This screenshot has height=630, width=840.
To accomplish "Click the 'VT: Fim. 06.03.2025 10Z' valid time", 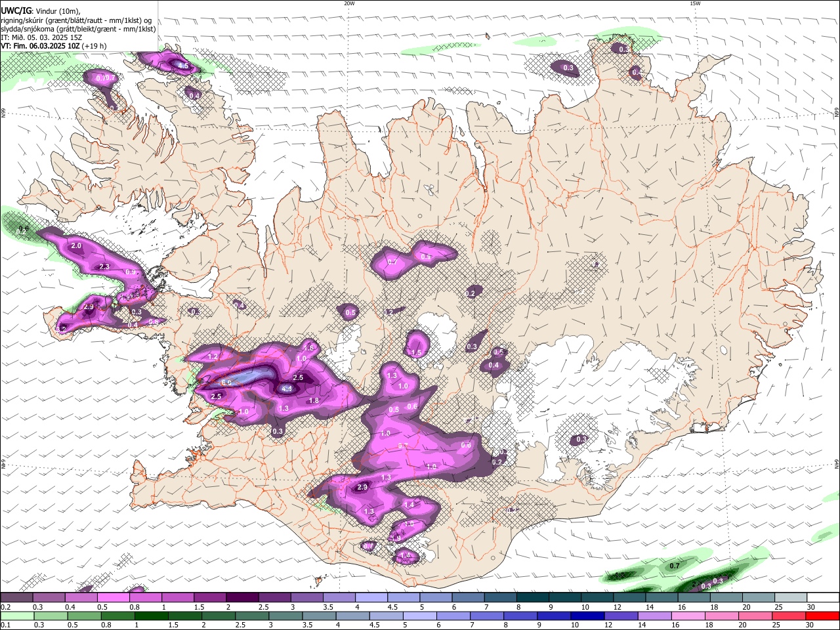I will click(40, 47).
